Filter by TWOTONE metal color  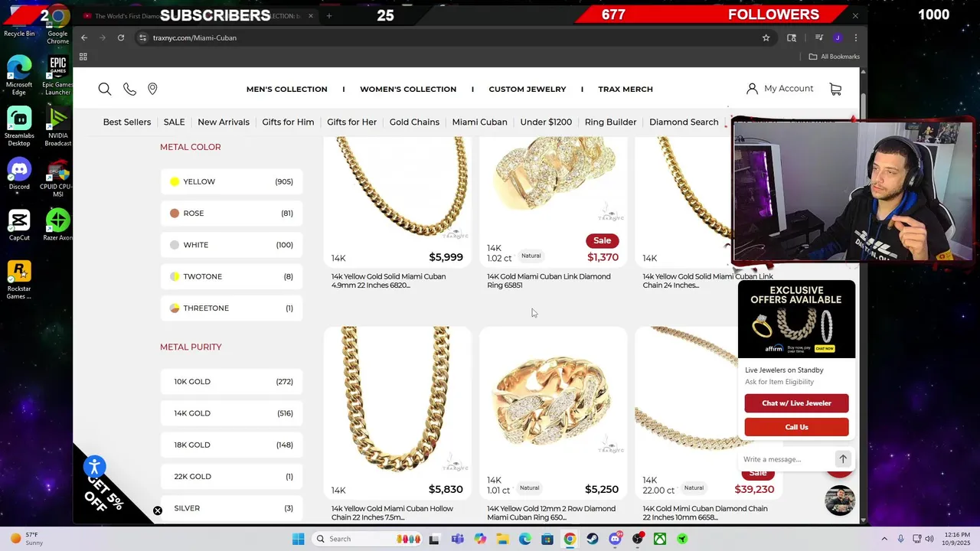click(x=231, y=276)
